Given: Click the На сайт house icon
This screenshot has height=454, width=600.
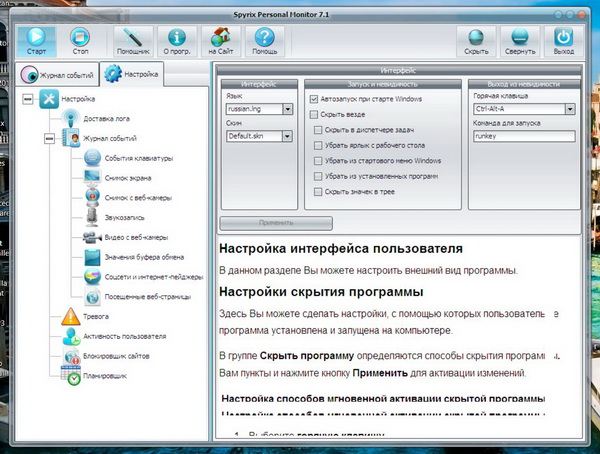Looking at the screenshot, I should point(220,40).
